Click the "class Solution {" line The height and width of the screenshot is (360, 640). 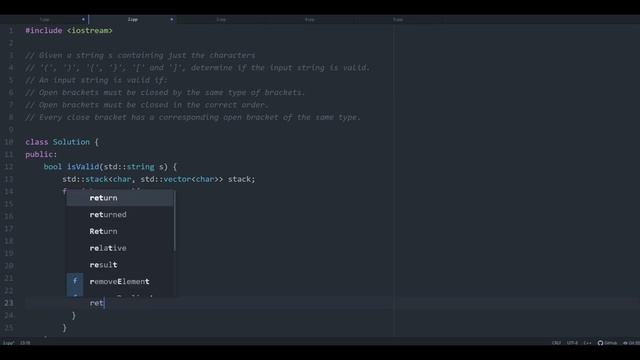pos(62,142)
